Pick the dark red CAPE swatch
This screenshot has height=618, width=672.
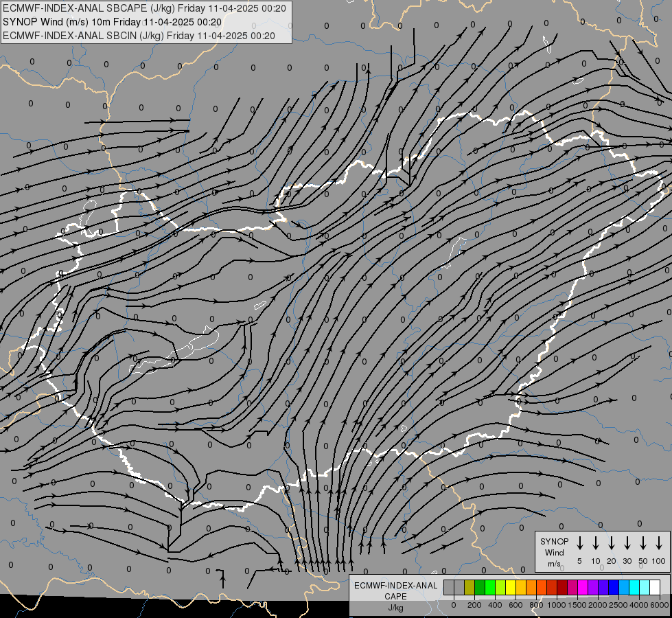(x=562, y=587)
